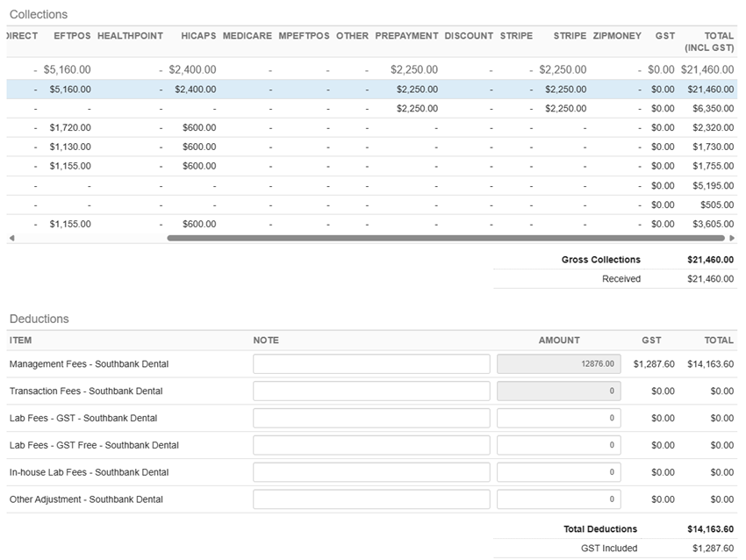Select the Lab Fees - GST Free note input
This screenshot has width=746, height=560.
coord(371,445)
